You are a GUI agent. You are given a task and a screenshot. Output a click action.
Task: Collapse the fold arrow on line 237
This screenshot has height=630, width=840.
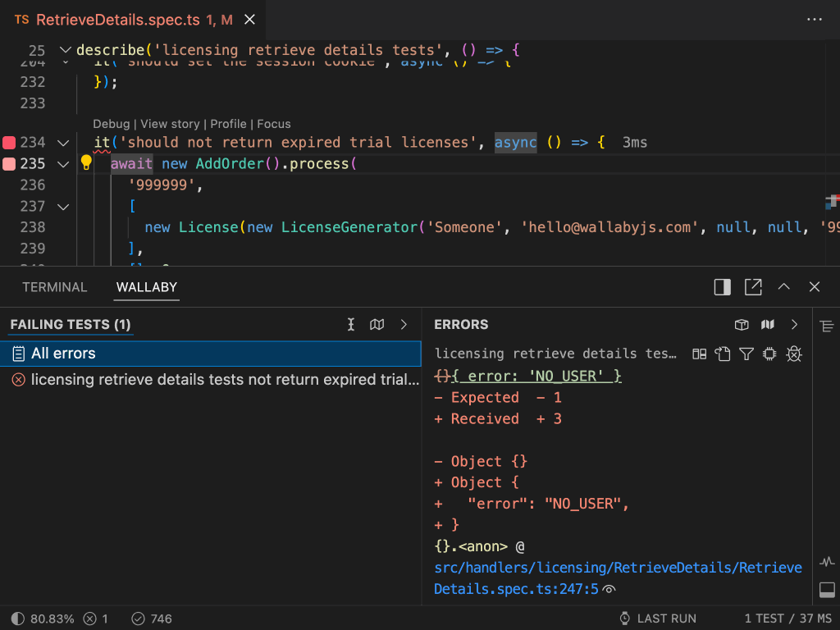(x=63, y=207)
